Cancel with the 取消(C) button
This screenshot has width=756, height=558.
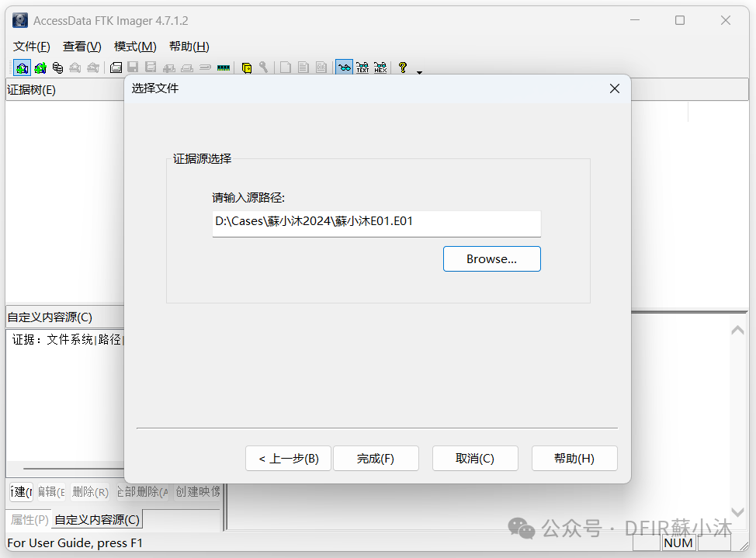click(475, 458)
